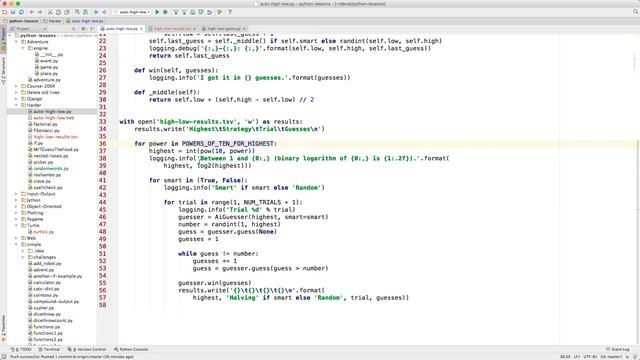The image size is (640, 360).
Task: Select spellcheck.py in project tree
Action: tap(45, 187)
